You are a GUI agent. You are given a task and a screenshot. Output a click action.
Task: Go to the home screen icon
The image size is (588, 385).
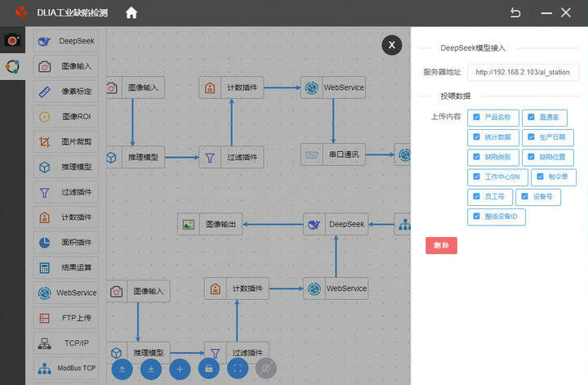click(131, 13)
